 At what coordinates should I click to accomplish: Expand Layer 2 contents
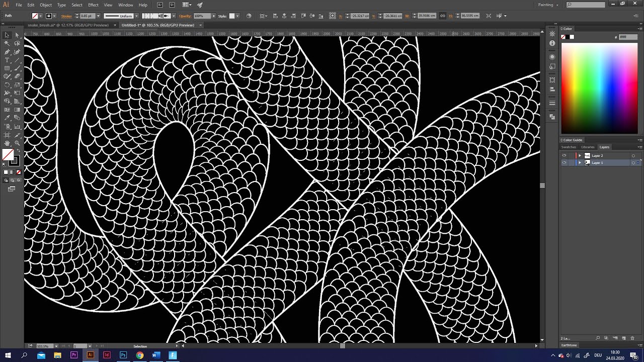(580, 156)
